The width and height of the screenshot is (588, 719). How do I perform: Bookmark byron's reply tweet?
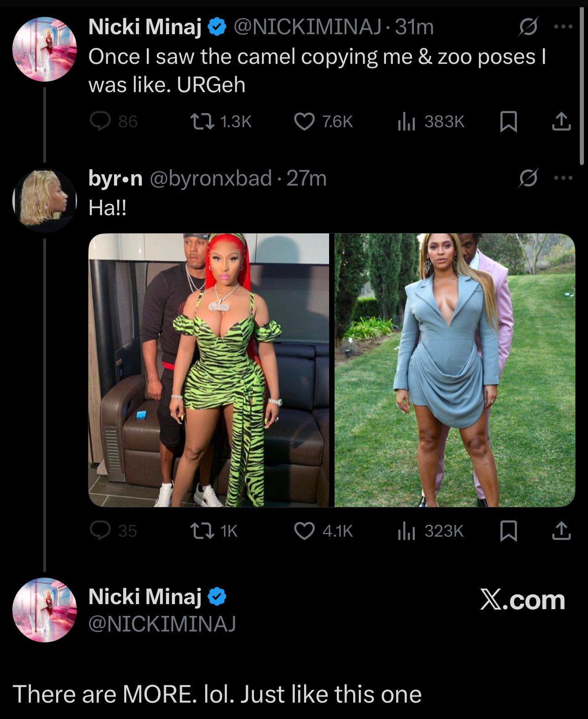coord(508,531)
